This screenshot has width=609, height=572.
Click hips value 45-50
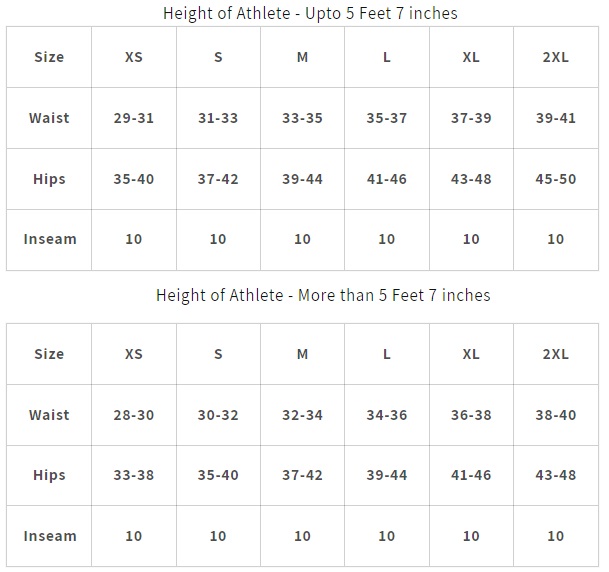point(555,179)
